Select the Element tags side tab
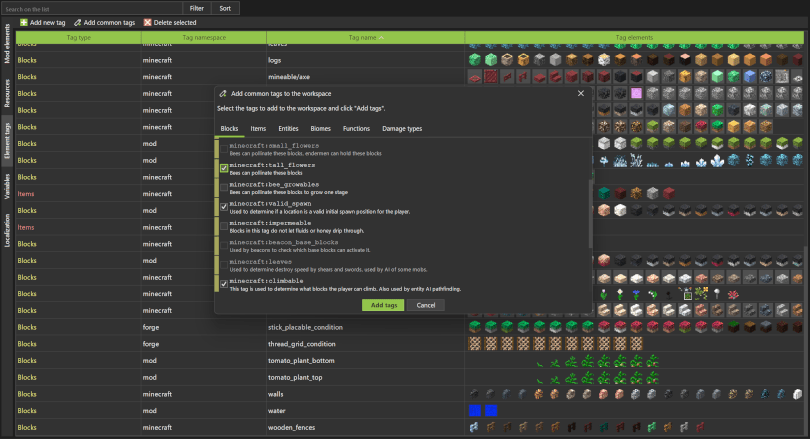The width and height of the screenshot is (810, 439). coord(7,141)
